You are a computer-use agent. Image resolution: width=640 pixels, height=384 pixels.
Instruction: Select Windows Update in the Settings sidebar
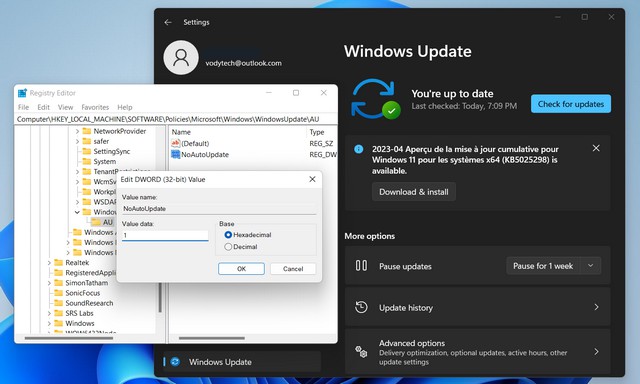[242, 362]
